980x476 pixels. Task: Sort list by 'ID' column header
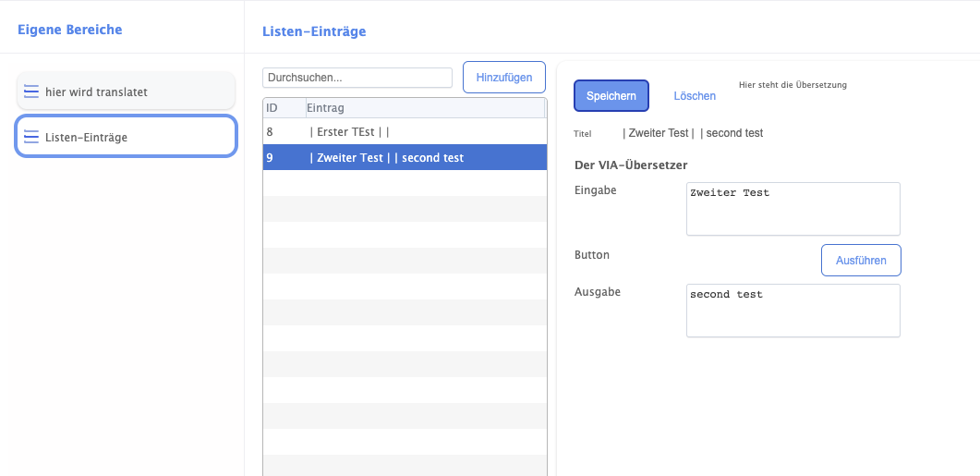click(283, 108)
